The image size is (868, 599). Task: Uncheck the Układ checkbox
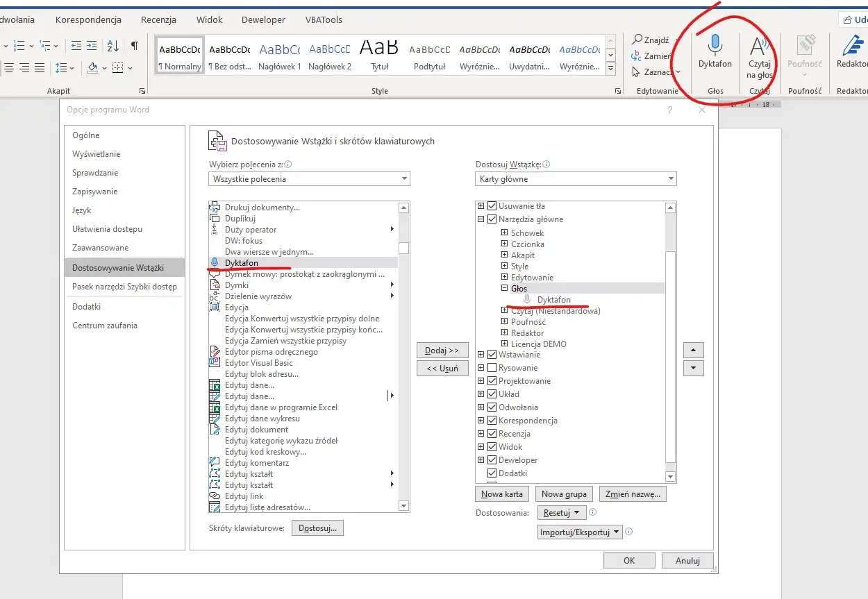(x=492, y=394)
